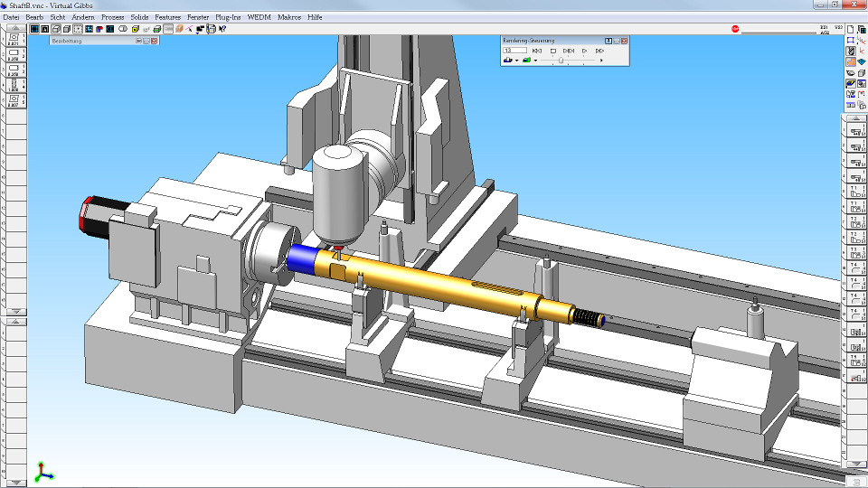
Task: Click the context help arrow-question icon
Action: tap(222, 29)
